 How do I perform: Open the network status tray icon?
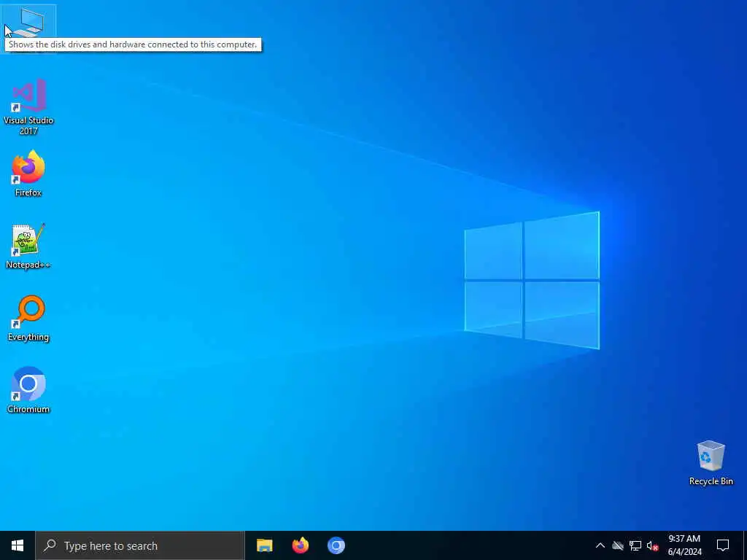635,545
